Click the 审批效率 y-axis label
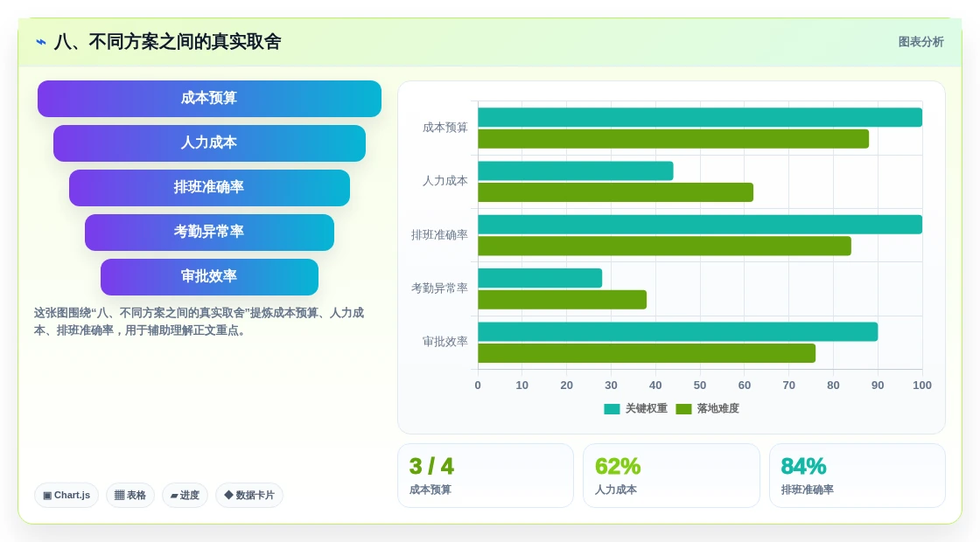Image resolution: width=980 pixels, height=542 pixels. [445, 342]
